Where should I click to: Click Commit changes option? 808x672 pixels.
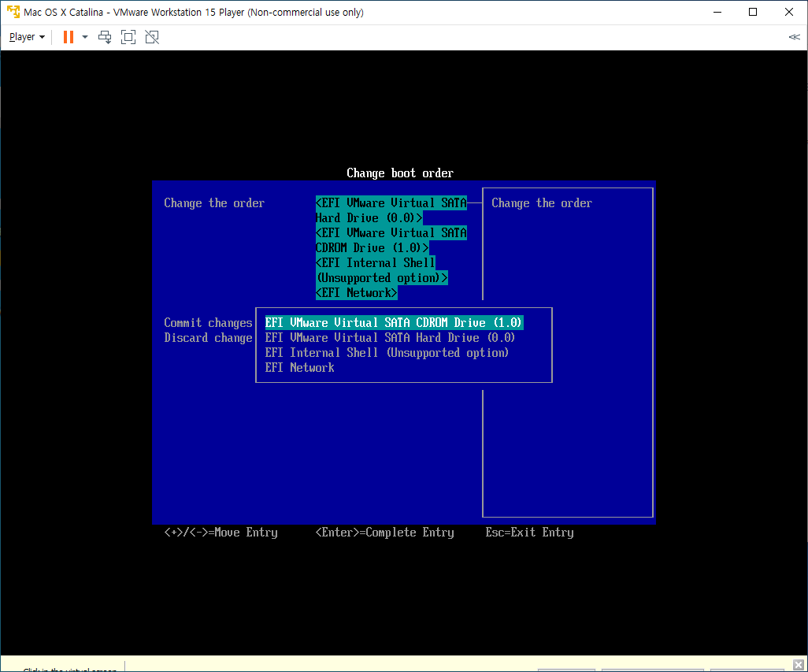[x=208, y=322]
